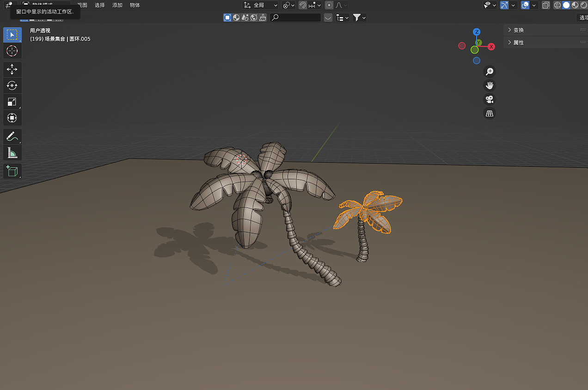This screenshot has width=588, height=390.
Task: Open display mode tree dropdown
Action: tap(343, 18)
